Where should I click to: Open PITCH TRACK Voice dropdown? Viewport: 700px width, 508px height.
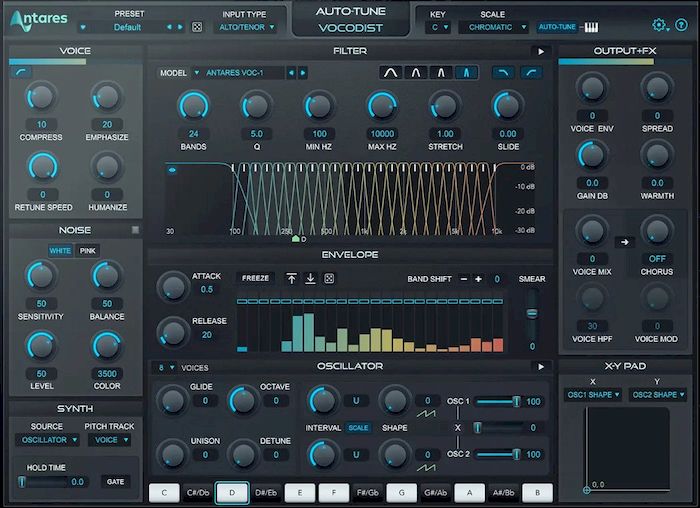coord(110,440)
